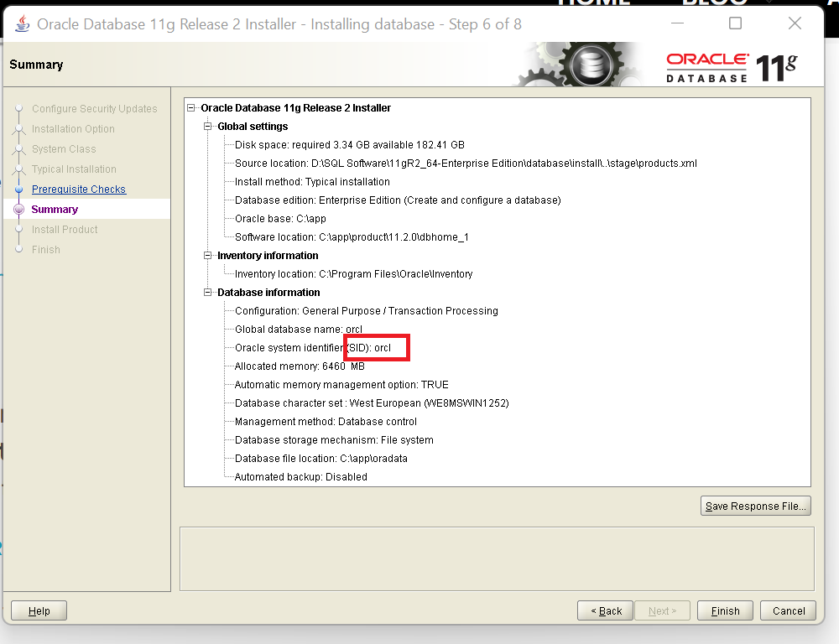839x644 pixels.
Task: Open the Prerequisite Checks step link
Action: coord(79,190)
